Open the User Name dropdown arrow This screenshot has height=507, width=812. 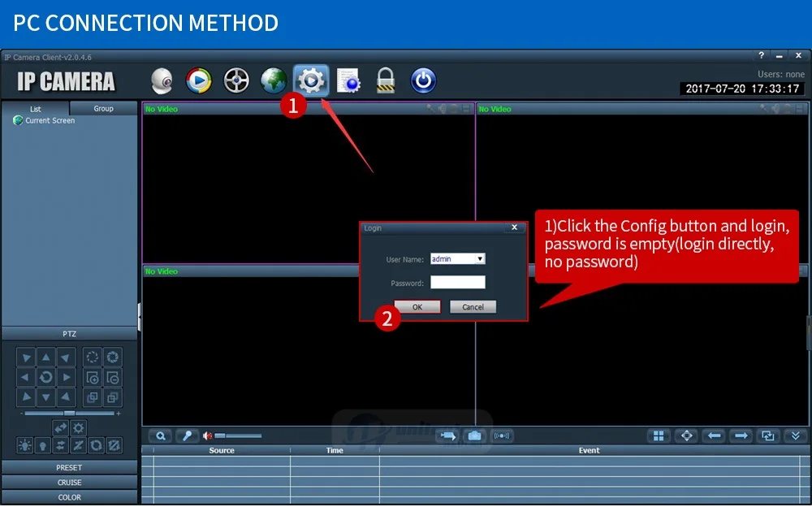pyautogui.click(x=480, y=258)
